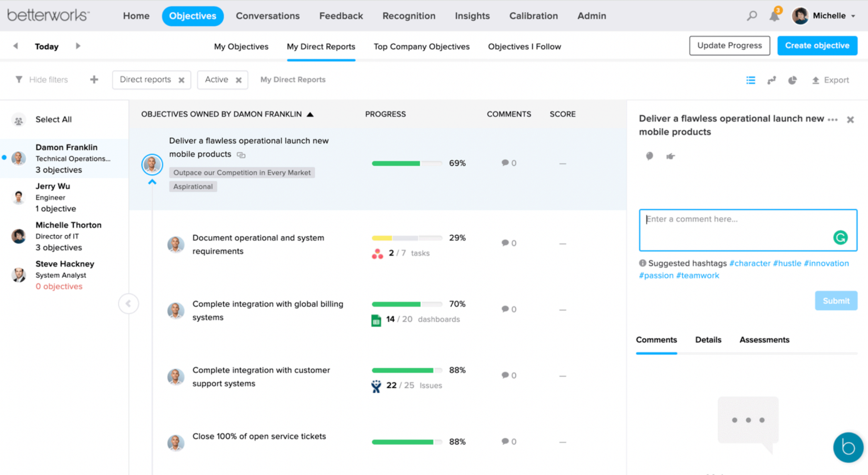Open Assessments tab in side panel
The width and height of the screenshot is (868, 475).
click(x=764, y=340)
